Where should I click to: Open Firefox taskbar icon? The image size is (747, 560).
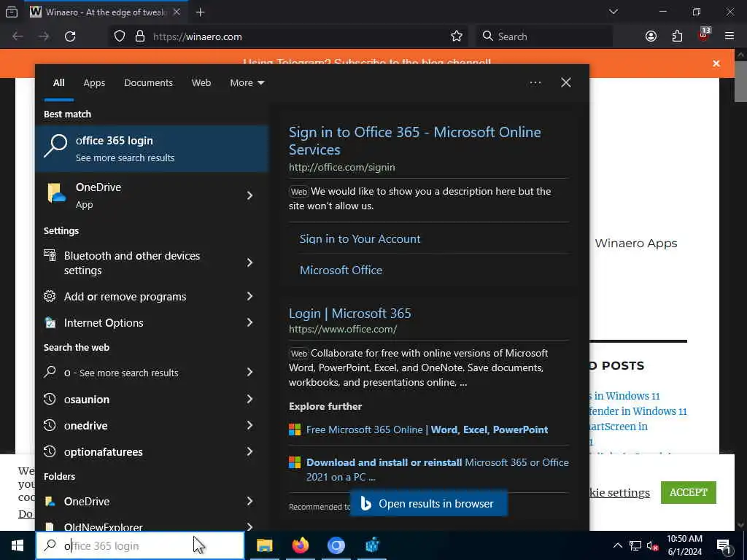(300, 545)
